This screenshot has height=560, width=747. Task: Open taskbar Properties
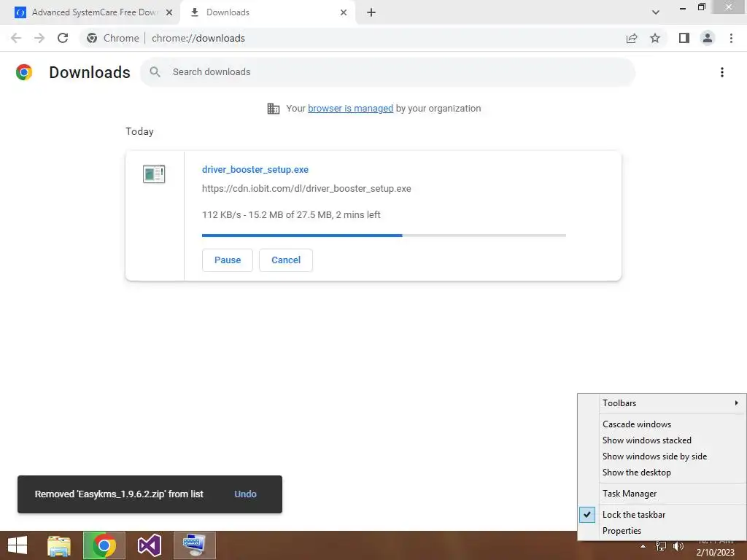[x=622, y=531]
